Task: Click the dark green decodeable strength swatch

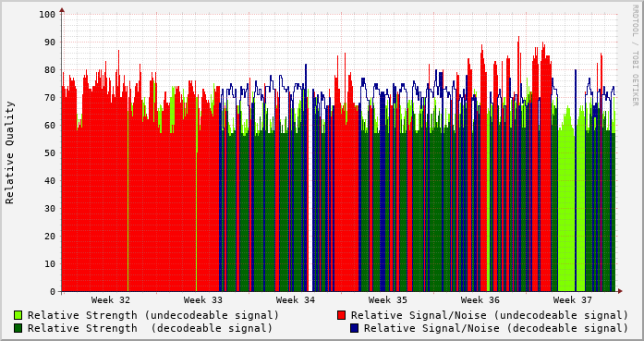Action: click(18, 328)
